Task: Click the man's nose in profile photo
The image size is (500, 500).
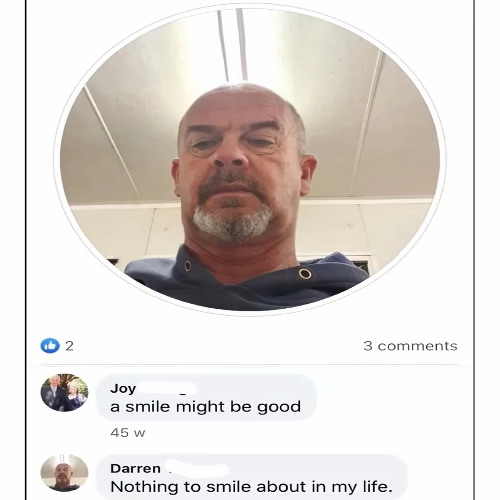Action: coord(232,155)
